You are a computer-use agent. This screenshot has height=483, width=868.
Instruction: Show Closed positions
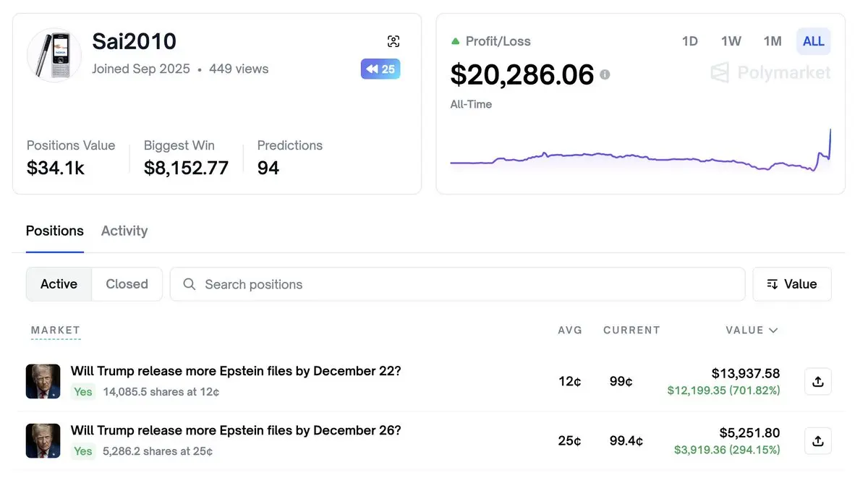click(x=127, y=284)
